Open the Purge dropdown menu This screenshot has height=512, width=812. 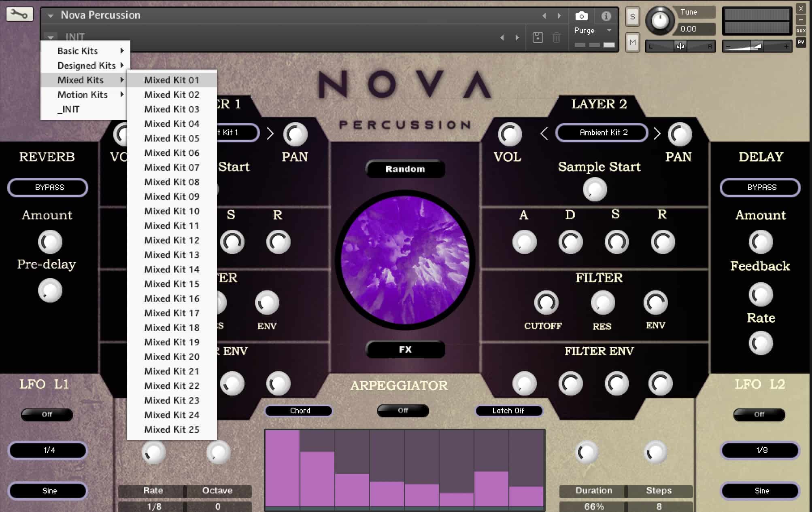point(593,31)
